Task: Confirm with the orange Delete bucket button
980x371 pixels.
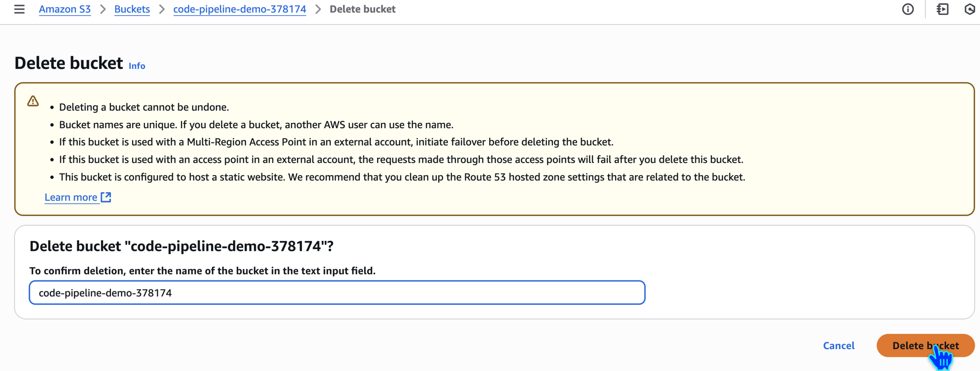Action: click(x=926, y=346)
